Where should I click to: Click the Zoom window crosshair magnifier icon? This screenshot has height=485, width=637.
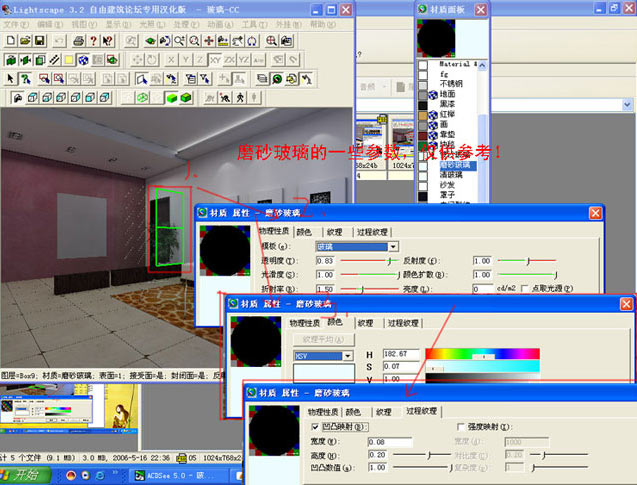pos(271,41)
